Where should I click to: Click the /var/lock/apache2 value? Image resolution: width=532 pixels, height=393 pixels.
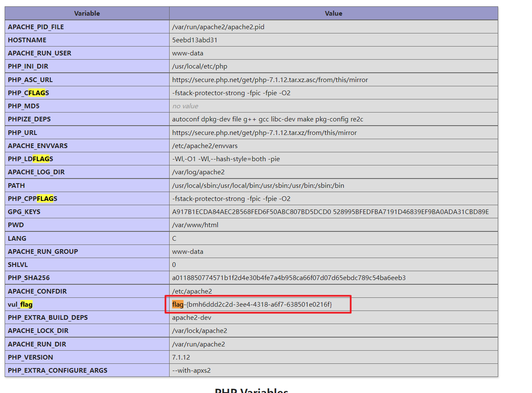(x=200, y=330)
